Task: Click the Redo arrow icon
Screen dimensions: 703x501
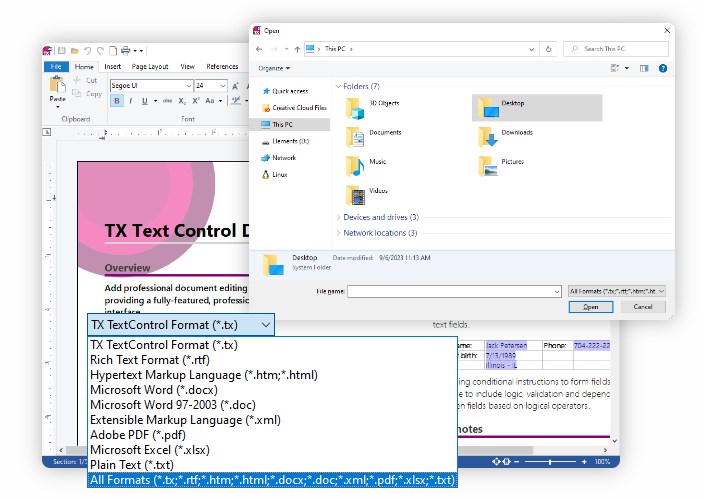Action: click(x=100, y=51)
